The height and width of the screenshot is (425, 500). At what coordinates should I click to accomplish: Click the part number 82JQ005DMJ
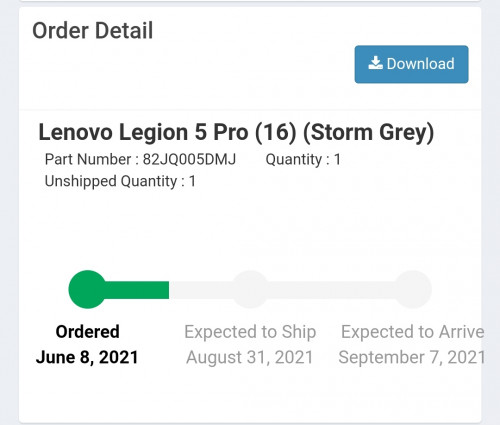[189, 159]
